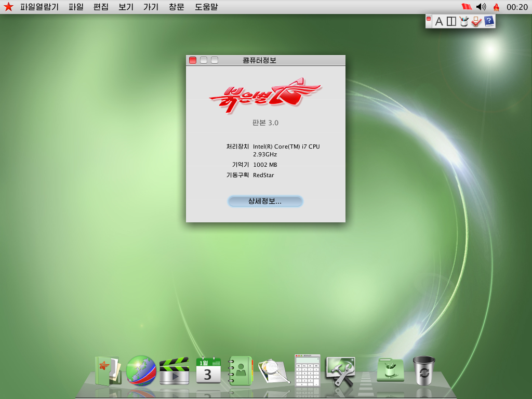Select the letter A icon in floating toolbar
532x399 pixels.
tap(439, 21)
